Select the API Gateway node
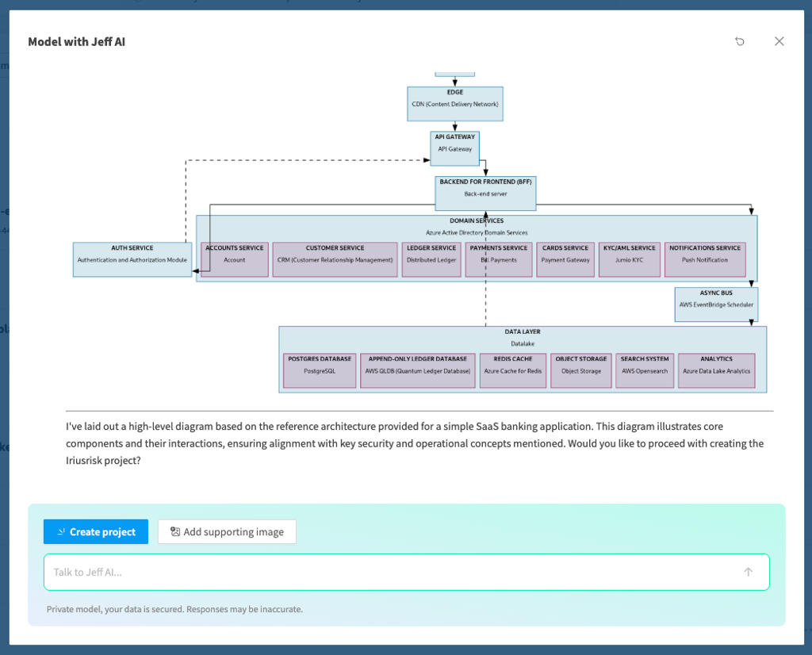The height and width of the screenshot is (655, 812). click(x=454, y=148)
